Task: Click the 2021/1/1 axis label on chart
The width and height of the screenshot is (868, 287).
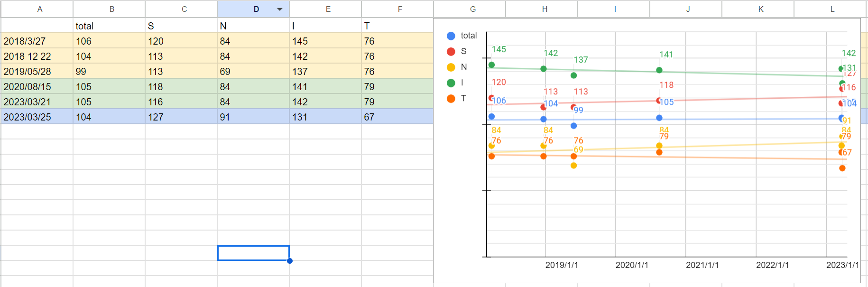Action: pyautogui.click(x=702, y=265)
